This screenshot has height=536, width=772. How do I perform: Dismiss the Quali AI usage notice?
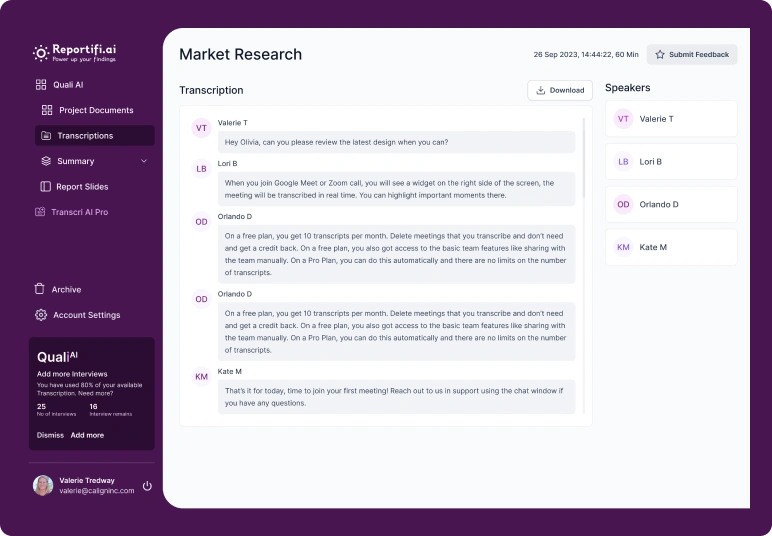[50, 435]
